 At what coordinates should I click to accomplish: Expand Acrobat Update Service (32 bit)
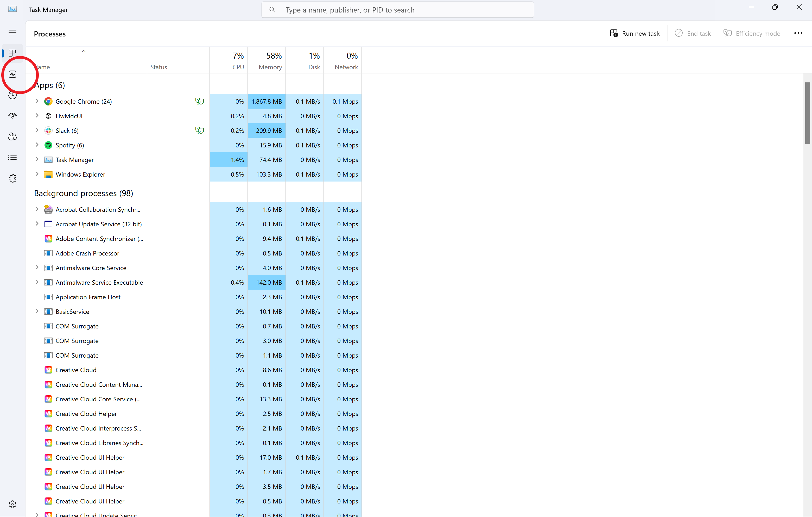[x=37, y=224]
